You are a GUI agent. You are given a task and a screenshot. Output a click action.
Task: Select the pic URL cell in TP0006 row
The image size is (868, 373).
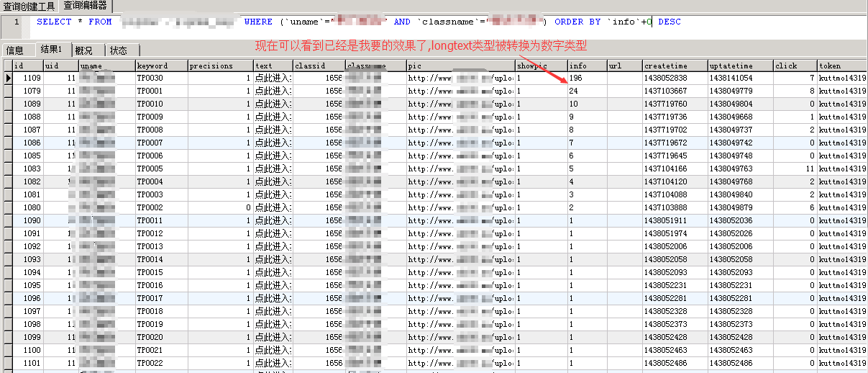pos(460,156)
